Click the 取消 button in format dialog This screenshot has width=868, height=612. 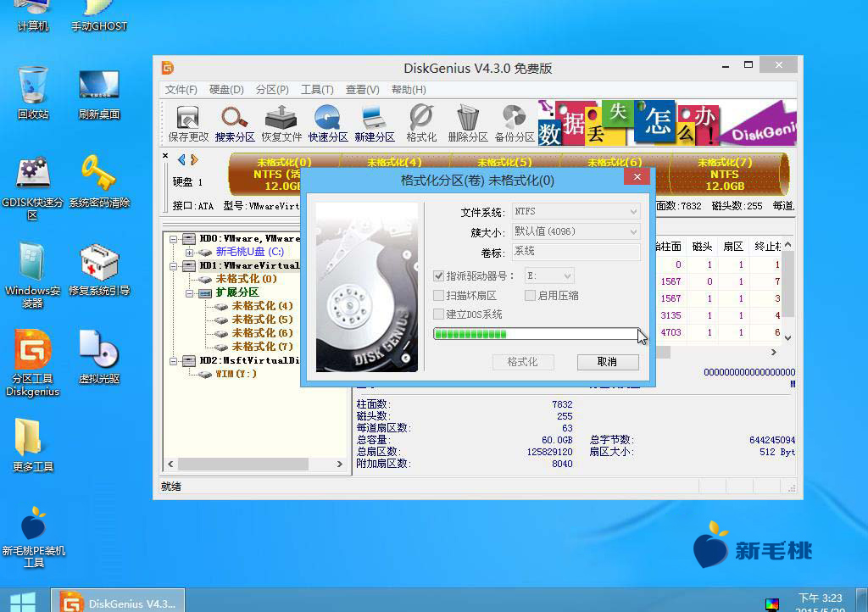click(608, 362)
